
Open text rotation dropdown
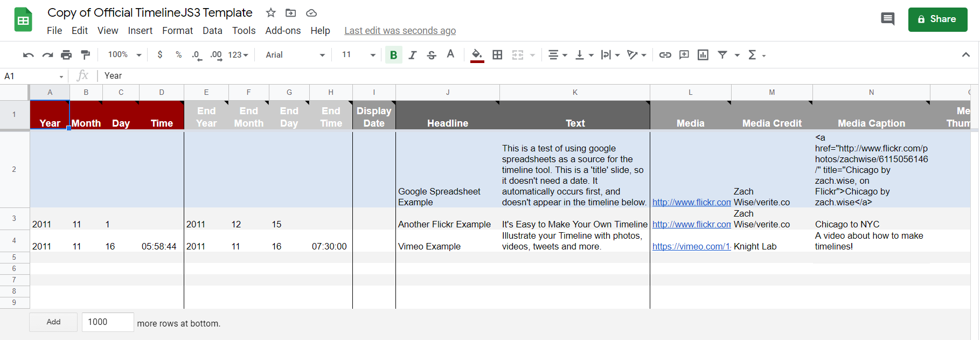(x=637, y=55)
